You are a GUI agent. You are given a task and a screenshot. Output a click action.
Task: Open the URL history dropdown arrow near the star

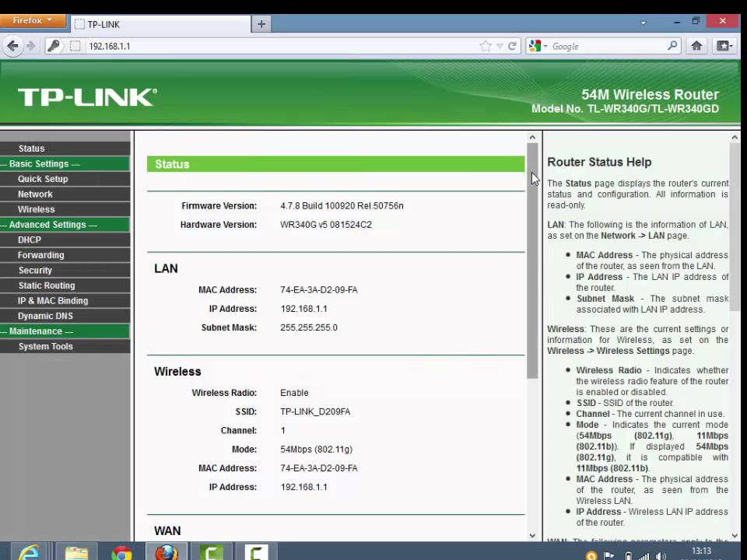pyautogui.click(x=500, y=46)
